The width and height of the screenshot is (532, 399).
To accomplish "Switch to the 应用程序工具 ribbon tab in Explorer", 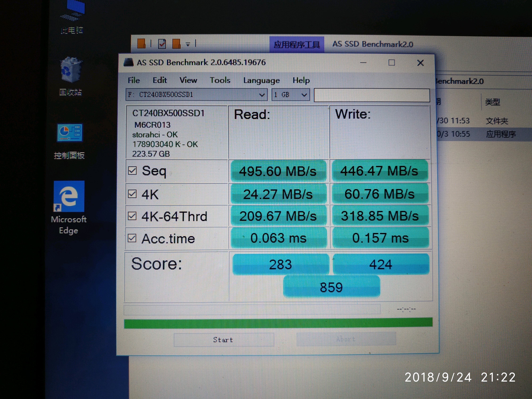I will click(297, 45).
